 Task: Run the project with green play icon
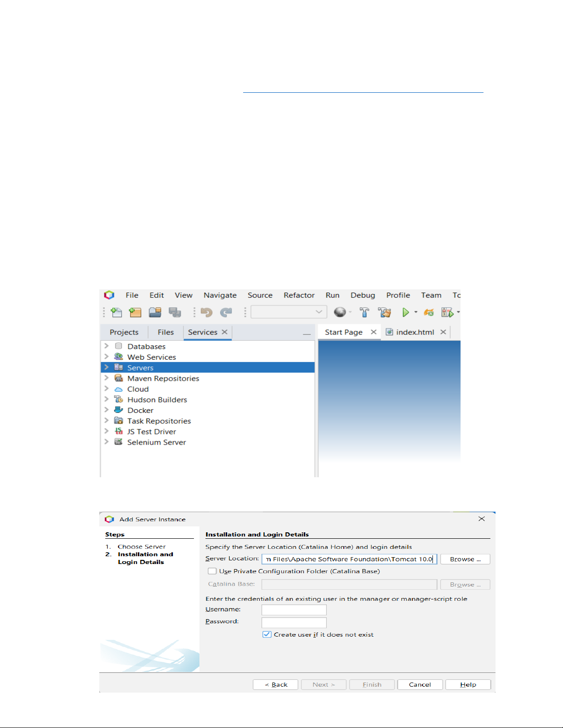(405, 313)
